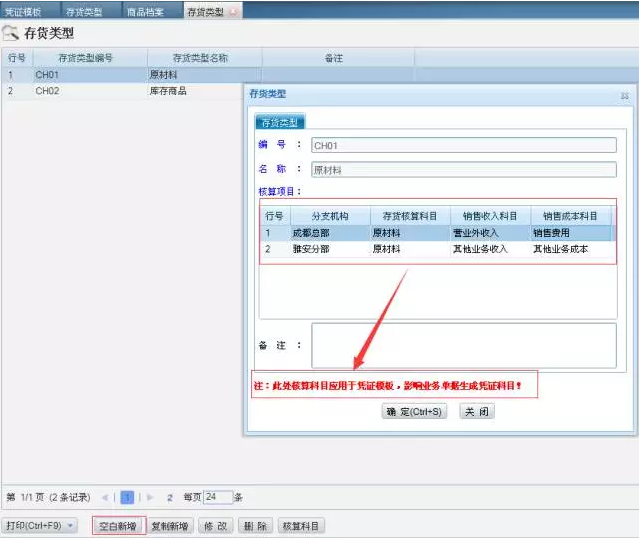The width and height of the screenshot is (641, 539).
Task: Click the 复制新增 button
Action: [171, 525]
